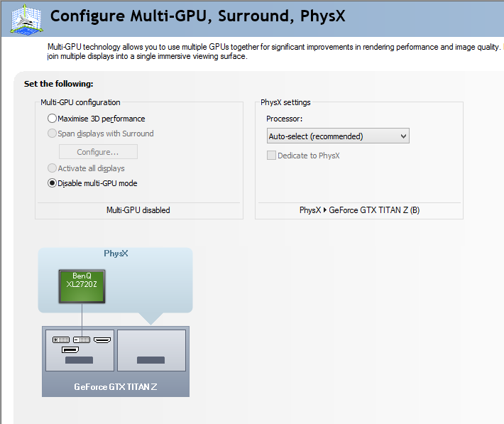This screenshot has width=504, height=424.
Task: Click the DisplayPort connector icon
Action: (x=70, y=349)
